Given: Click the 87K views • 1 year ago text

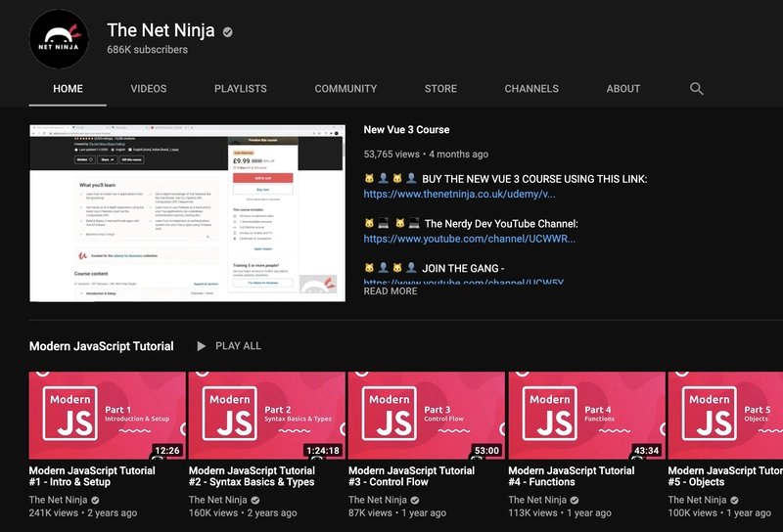Looking at the screenshot, I should click(x=397, y=513).
